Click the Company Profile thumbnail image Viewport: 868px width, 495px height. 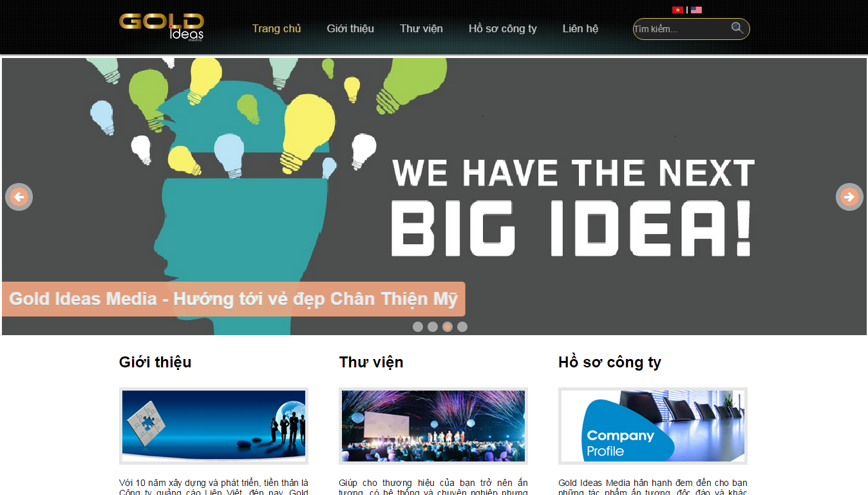coord(653,426)
